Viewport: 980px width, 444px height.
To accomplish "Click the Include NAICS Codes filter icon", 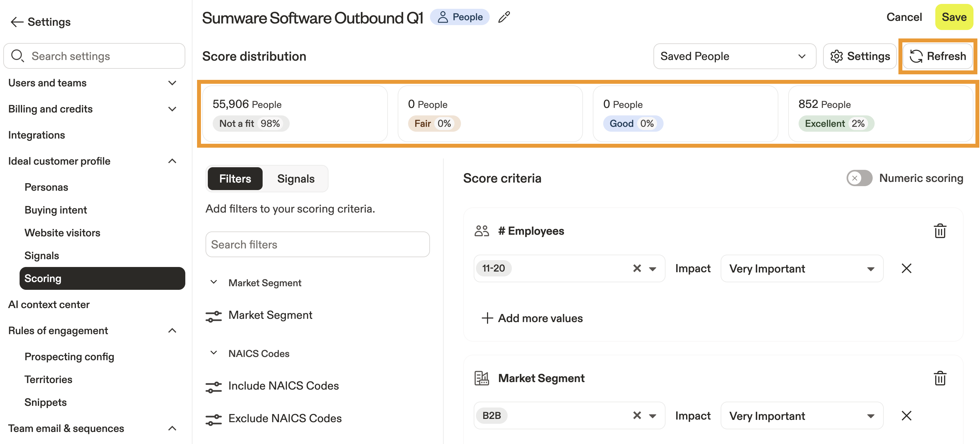I will point(213,386).
